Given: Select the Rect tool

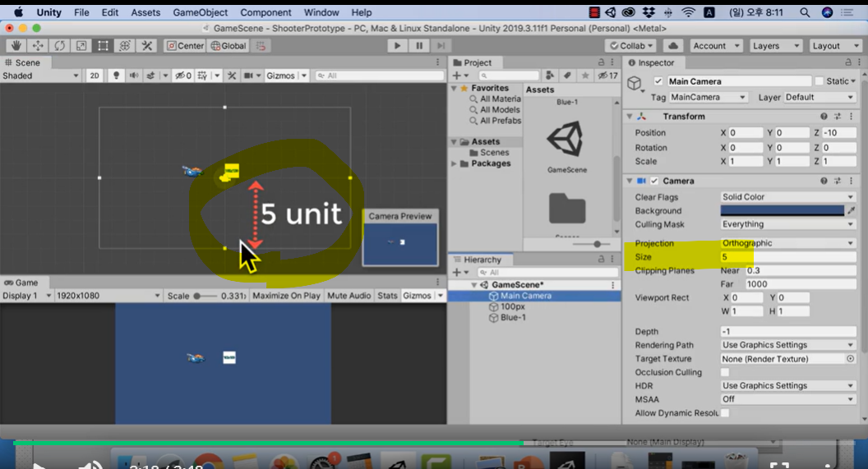Looking at the screenshot, I should pos(103,46).
